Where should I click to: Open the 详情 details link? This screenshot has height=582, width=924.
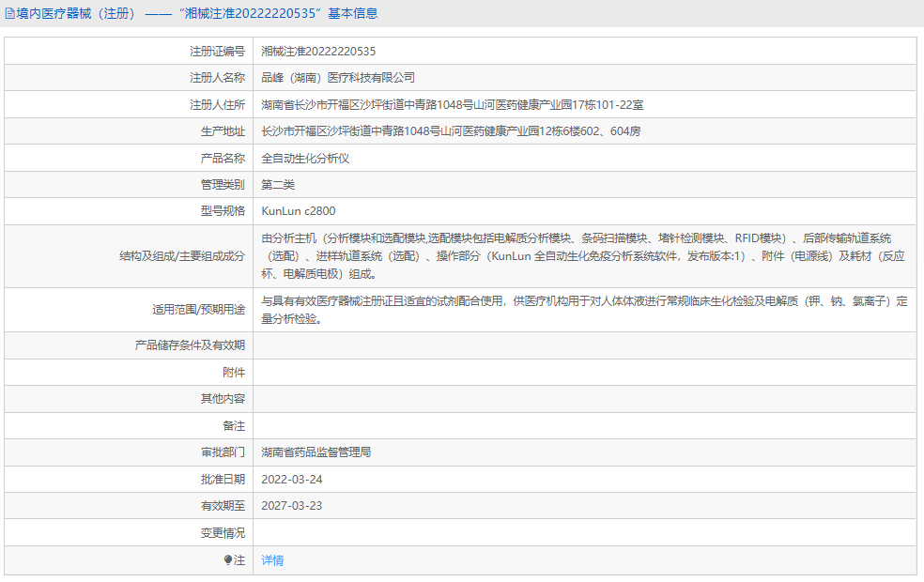pyautogui.click(x=272, y=560)
